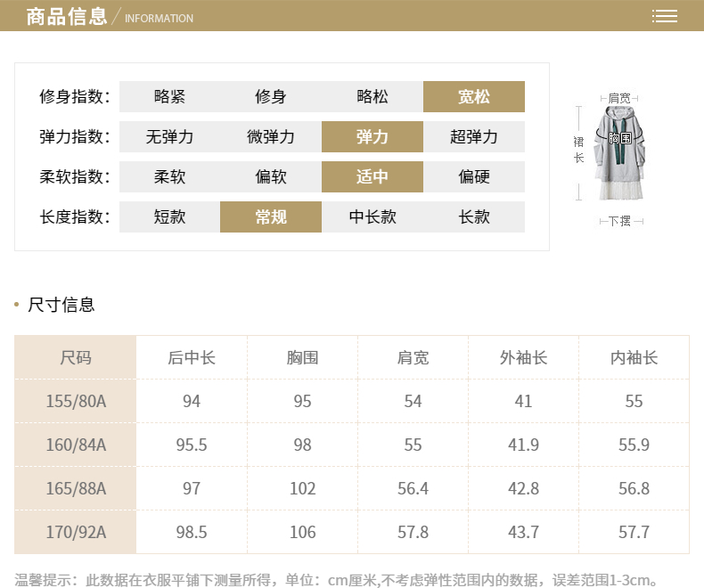Choose 修身 in the fit index row
Viewport: 704px width, 588px height.
[x=271, y=97]
